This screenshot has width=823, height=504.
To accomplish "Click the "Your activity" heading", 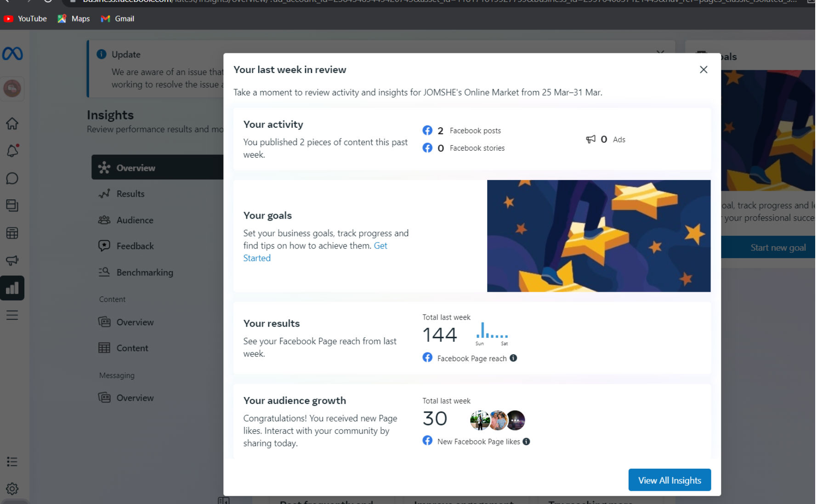I will [273, 125].
